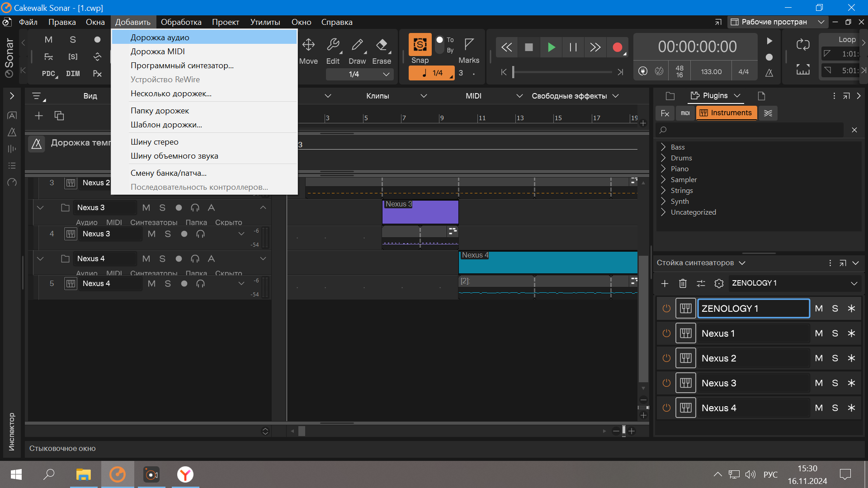868x488 pixels.
Task: Click the transport position slider handle
Action: pyautogui.click(x=513, y=72)
